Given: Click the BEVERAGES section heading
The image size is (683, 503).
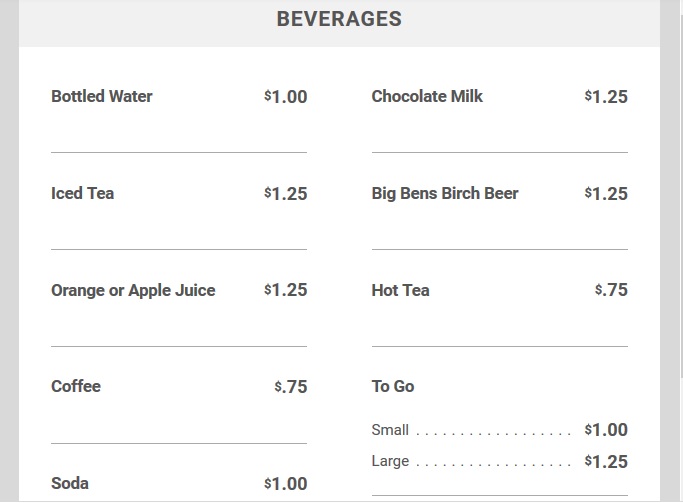Looking at the screenshot, I should [339, 19].
